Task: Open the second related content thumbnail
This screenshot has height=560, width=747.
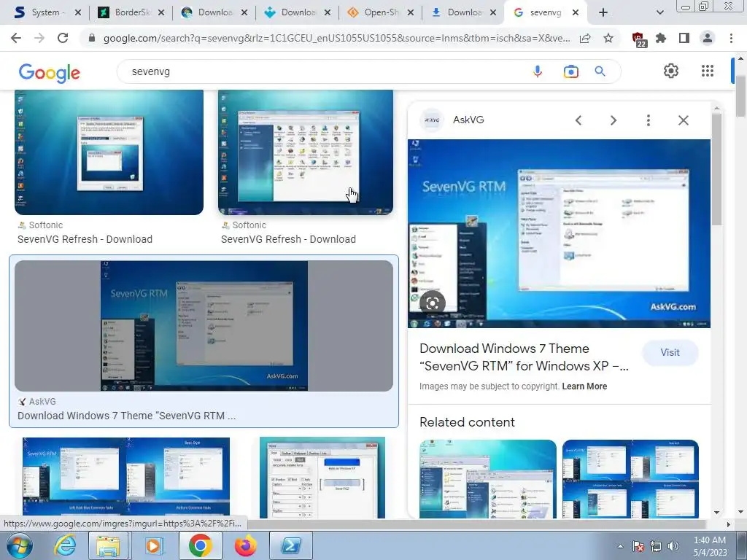Action: (630, 479)
